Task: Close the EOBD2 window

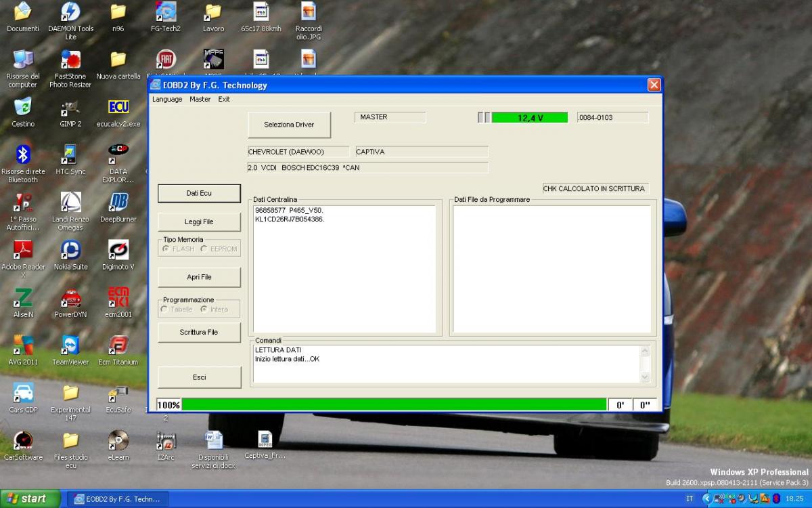Action: point(654,85)
